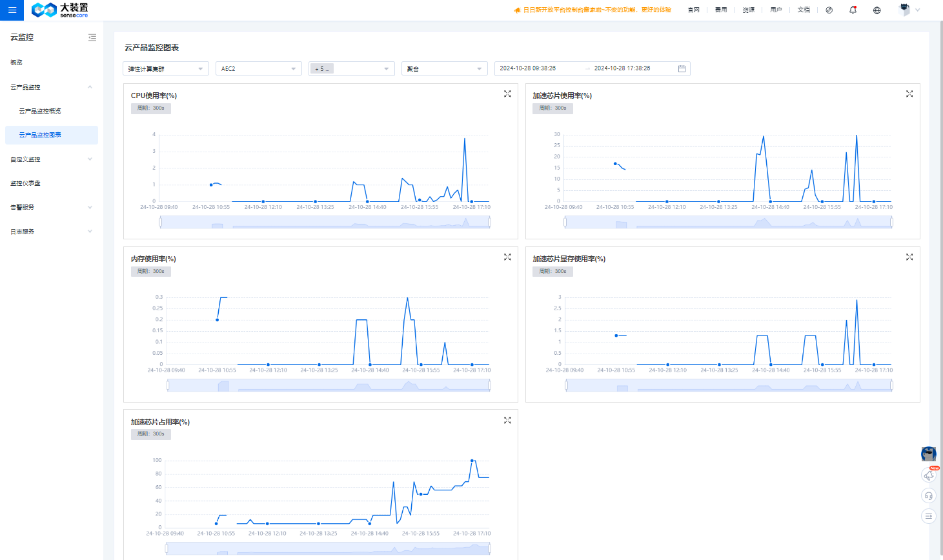The width and height of the screenshot is (943, 560).
Task: Open the hamburger menu at top left
Action: [x=12, y=10]
